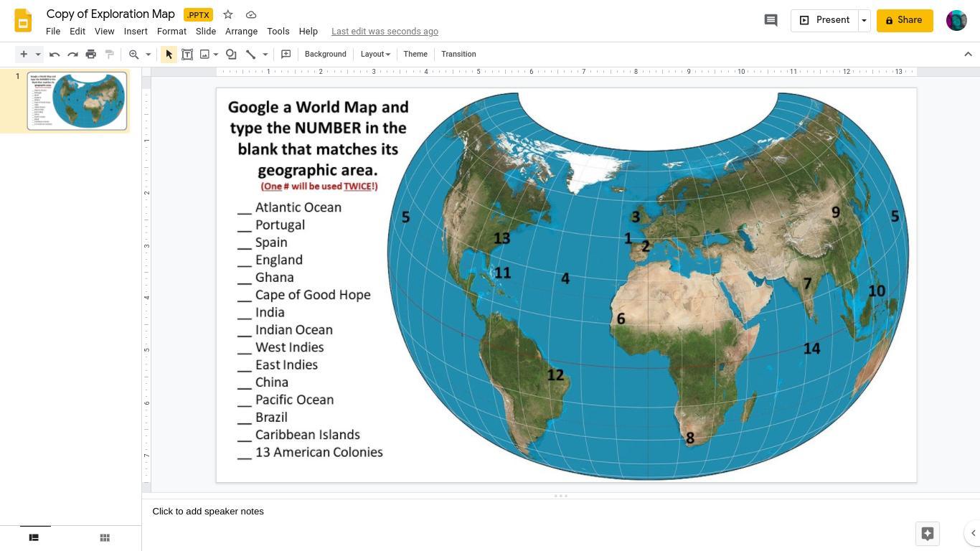
Task: Open the Insert menu
Action: pyautogui.click(x=136, y=32)
